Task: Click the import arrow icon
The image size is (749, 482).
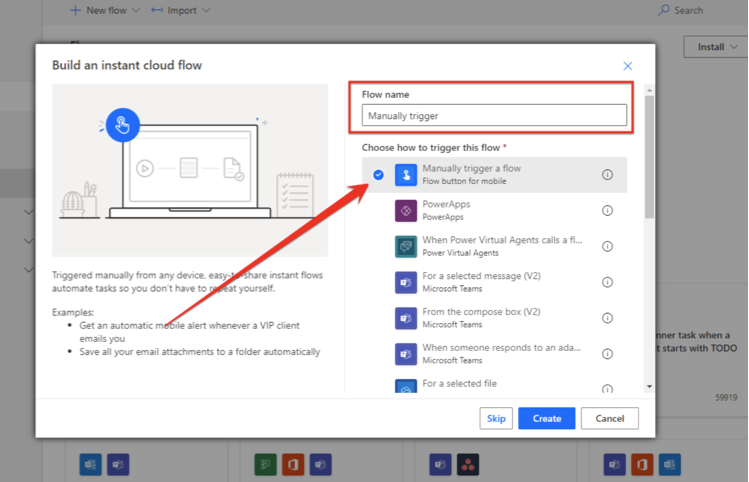Action: pos(157,10)
